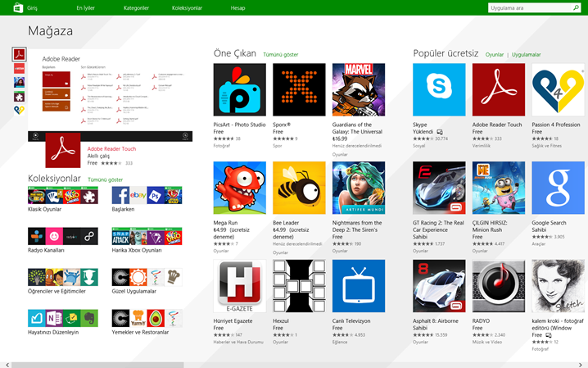Open the Hürriyet Egazete app icon

[240, 286]
